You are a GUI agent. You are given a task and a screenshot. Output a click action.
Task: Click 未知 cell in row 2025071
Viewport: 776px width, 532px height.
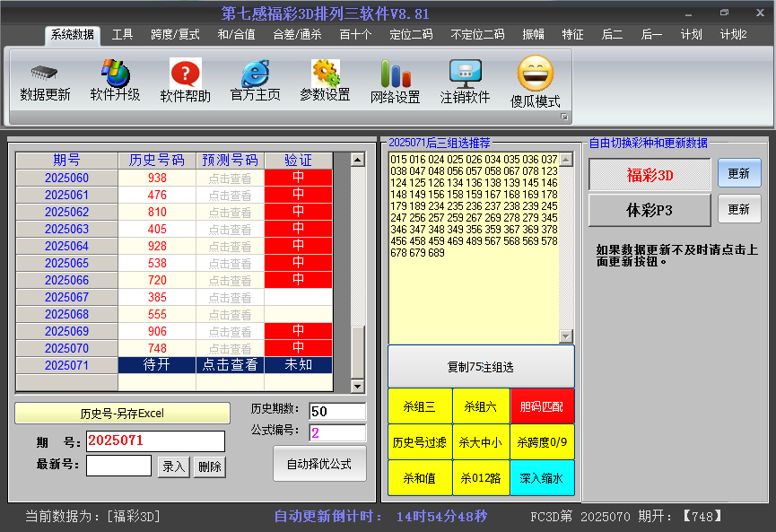coord(299,365)
